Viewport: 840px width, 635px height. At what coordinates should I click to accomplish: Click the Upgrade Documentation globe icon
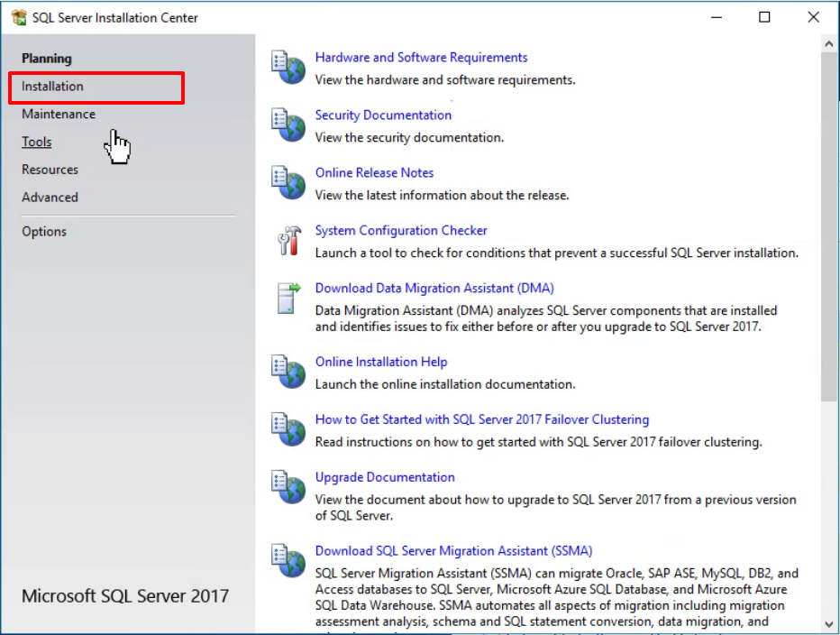288,487
